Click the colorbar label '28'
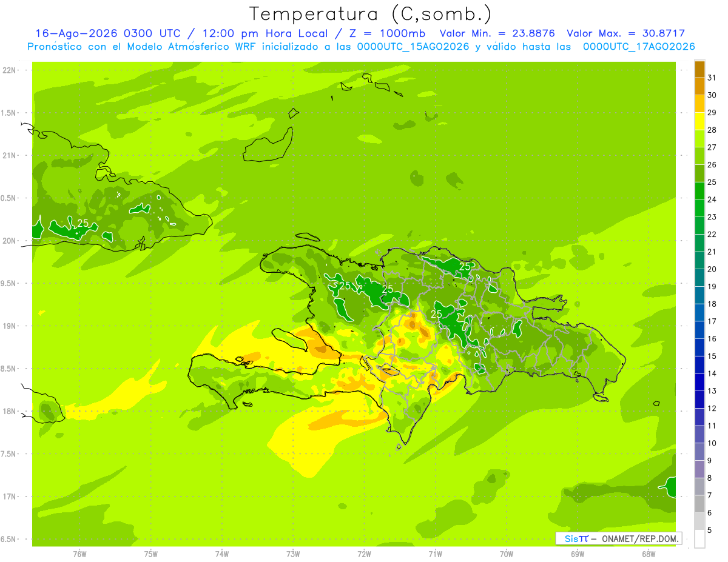This screenshot has width=728, height=562. 712,130
